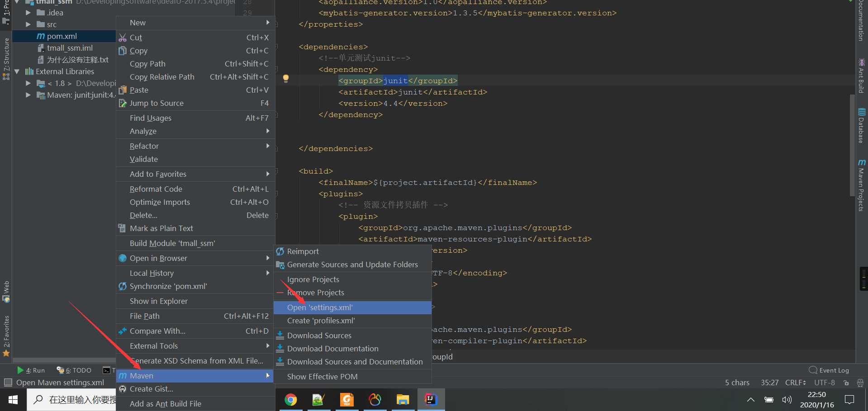Select Show Effective POM

353,377
